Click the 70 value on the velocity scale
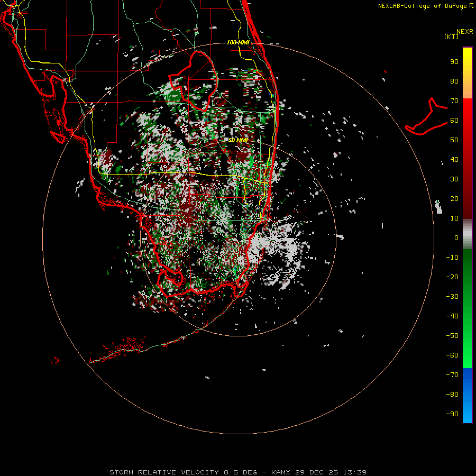The image size is (476, 476). (x=454, y=101)
